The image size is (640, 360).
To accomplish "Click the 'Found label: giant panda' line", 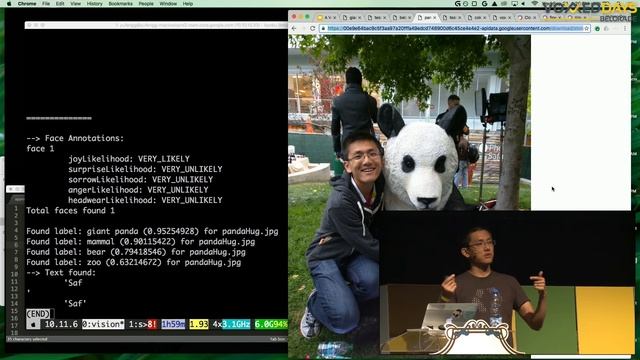I will click(152, 231).
